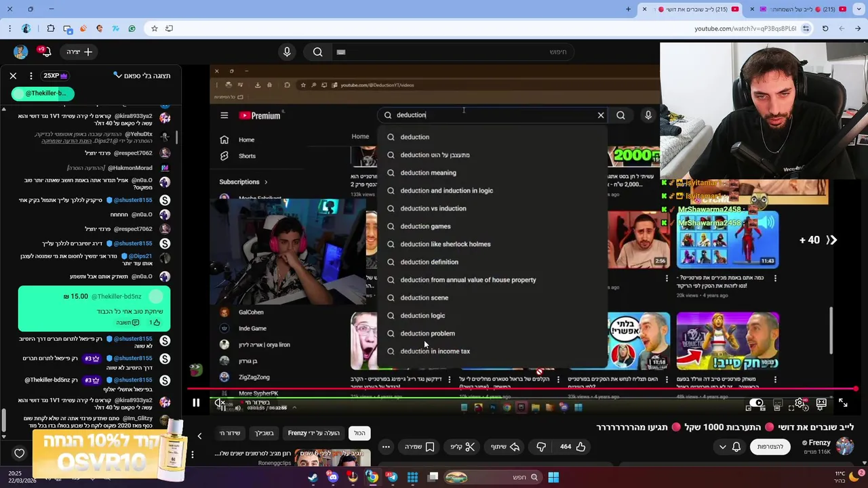Open the pinned @Thekiller-b super chat chip

[x=43, y=94]
